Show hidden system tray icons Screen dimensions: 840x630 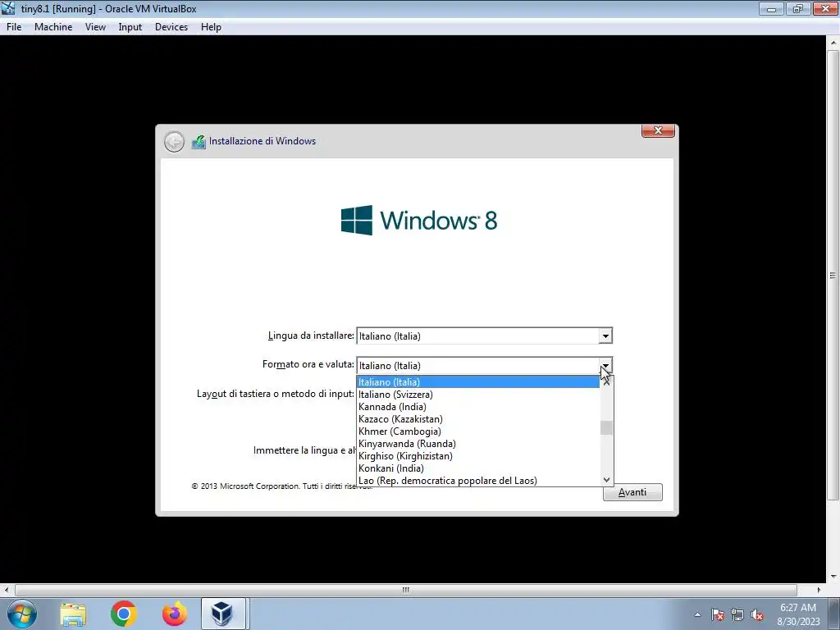pos(697,614)
